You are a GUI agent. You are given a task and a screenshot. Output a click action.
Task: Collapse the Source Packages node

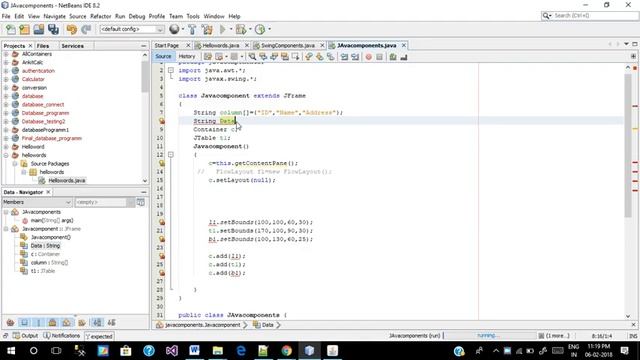[15, 164]
